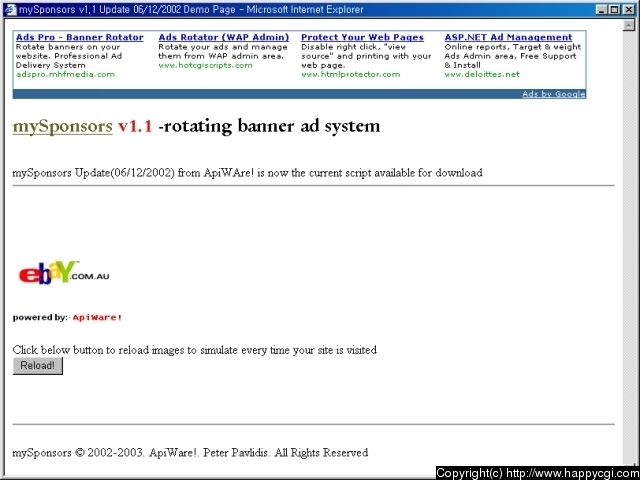
Task: Follow the 'Protect Your Web Pages' ad link
Action: [362, 38]
